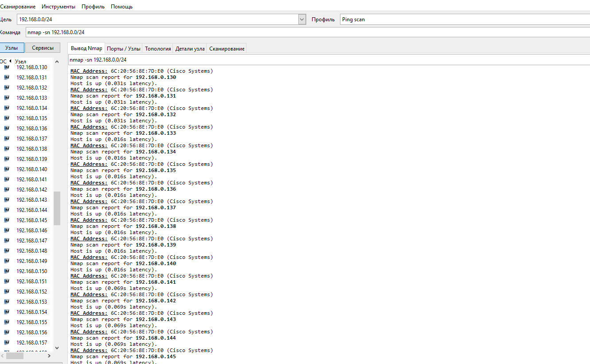Click OS icon beside host 192.168.0.153
Viewport: 590px width, 364px height.
(x=7, y=302)
